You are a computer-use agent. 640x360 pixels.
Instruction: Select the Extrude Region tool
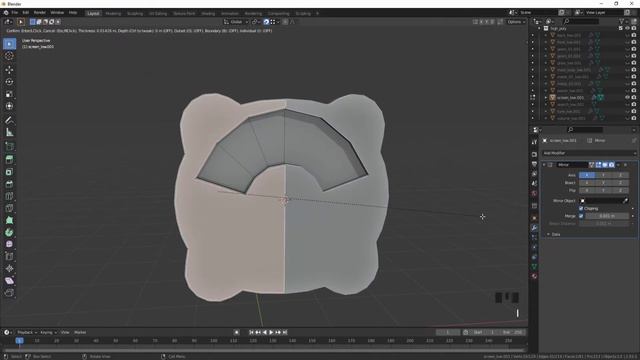coord(9,160)
